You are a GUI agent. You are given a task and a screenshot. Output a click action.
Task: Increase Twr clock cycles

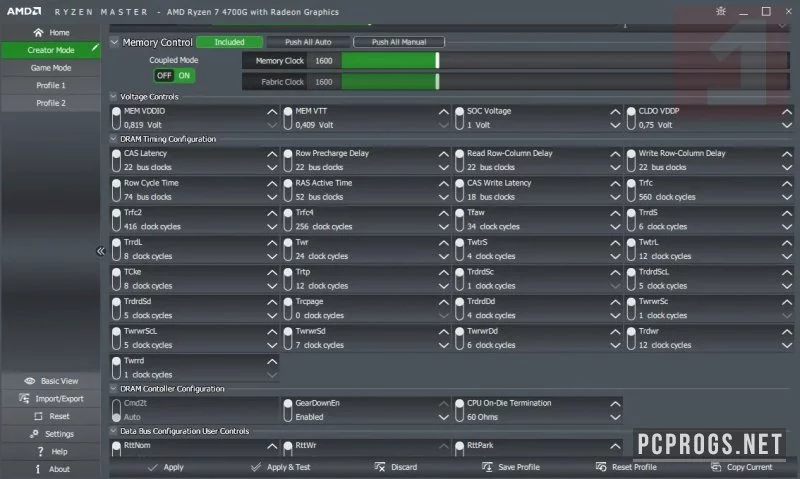(443, 243)
